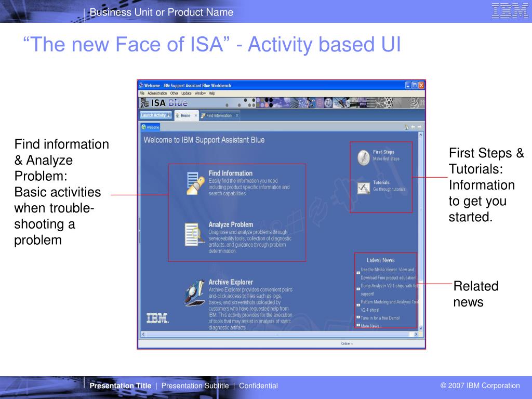Screen dimensions: 532x399
Task: Open the Tutorials link
Action: point(381,182)
